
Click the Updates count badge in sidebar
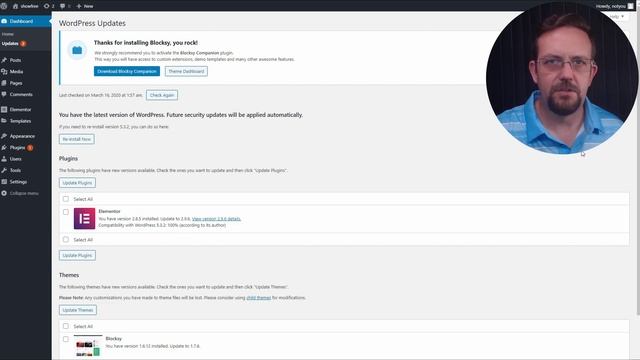point(23,43)
